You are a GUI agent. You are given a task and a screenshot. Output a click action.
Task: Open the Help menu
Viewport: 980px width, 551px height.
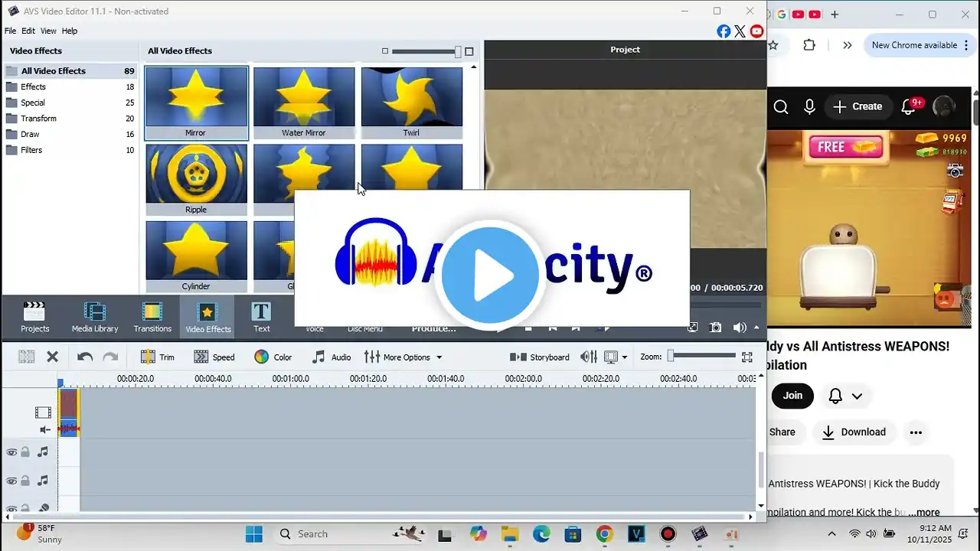(x=70, y=31)
